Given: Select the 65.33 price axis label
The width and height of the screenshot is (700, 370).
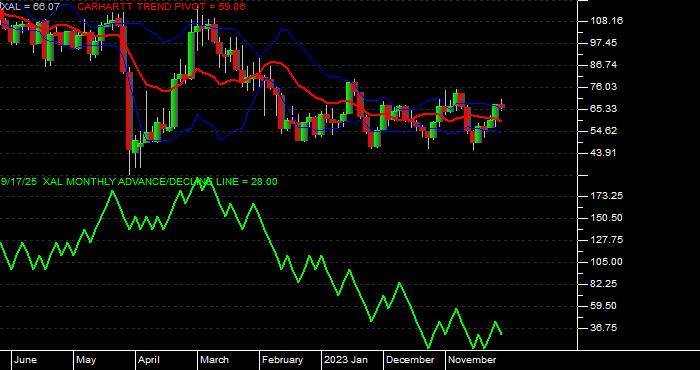Looking at the screenshot, I should (x=603, y=108).
